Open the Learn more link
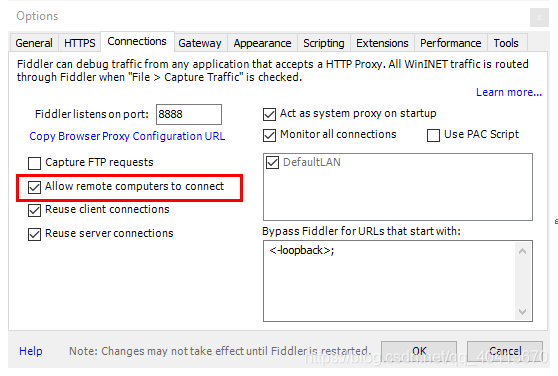558x376 pixels. tap(509, 92)
